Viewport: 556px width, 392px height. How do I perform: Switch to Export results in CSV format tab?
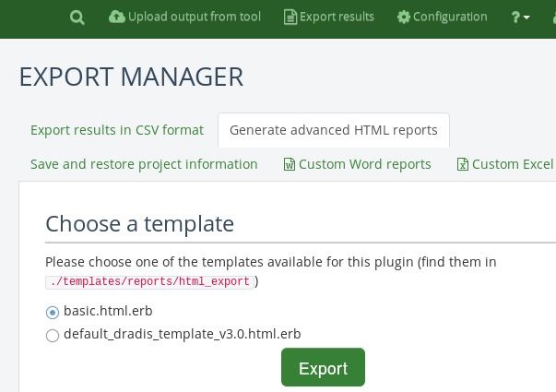pyautogui.click(x=117, y=130)
